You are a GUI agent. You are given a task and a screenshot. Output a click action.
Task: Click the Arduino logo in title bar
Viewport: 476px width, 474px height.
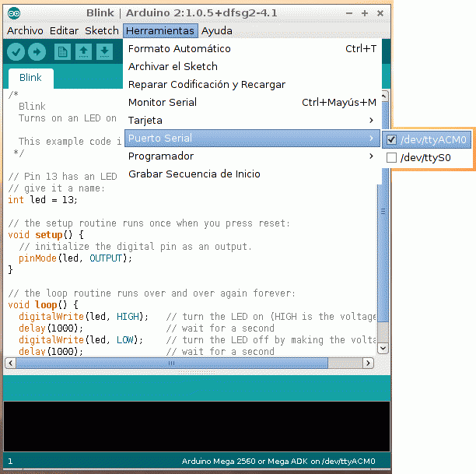[x=16, y=13]
